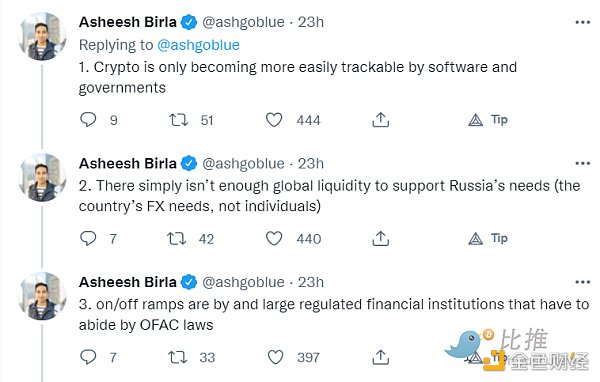Share the first tweet about trackable crypto
Viewport: 600px width, 382px height.
click(x=380, y=120)
